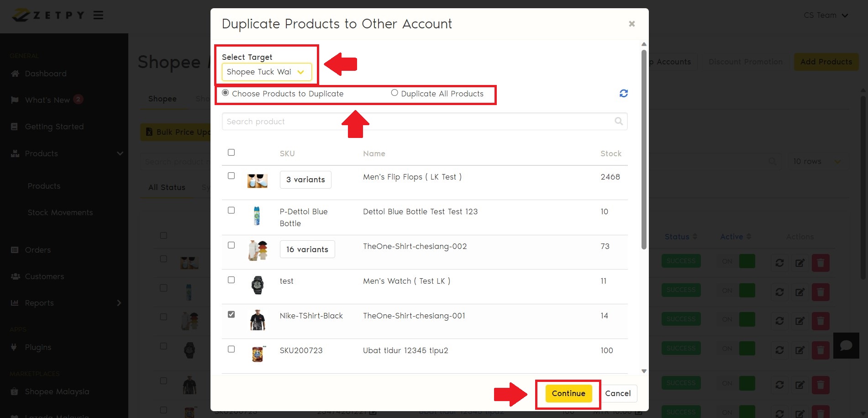Tick the checkbox for Men's Flip Flops
868x418 pixels.
tap(231, 176)
